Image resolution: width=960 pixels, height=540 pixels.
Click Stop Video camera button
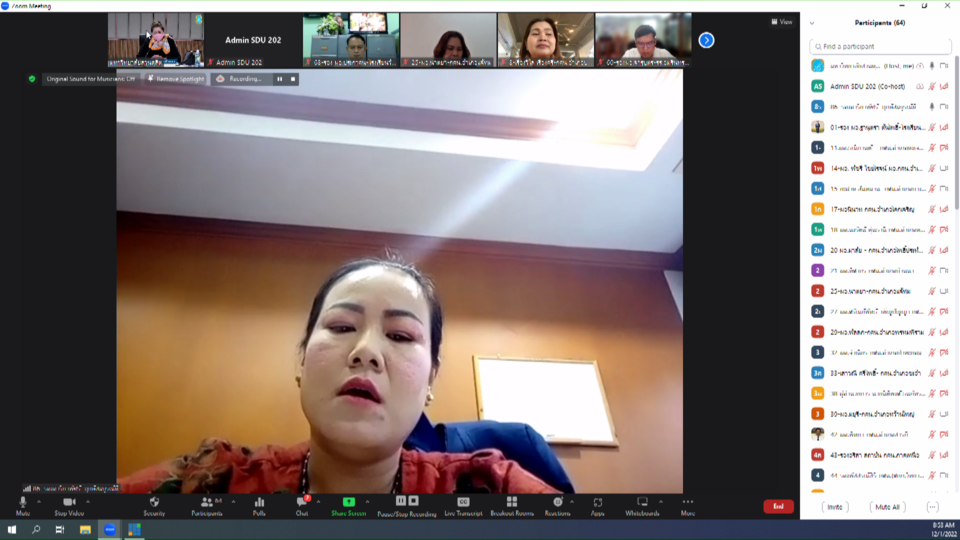pyautogui.click(x=69, y=506)
